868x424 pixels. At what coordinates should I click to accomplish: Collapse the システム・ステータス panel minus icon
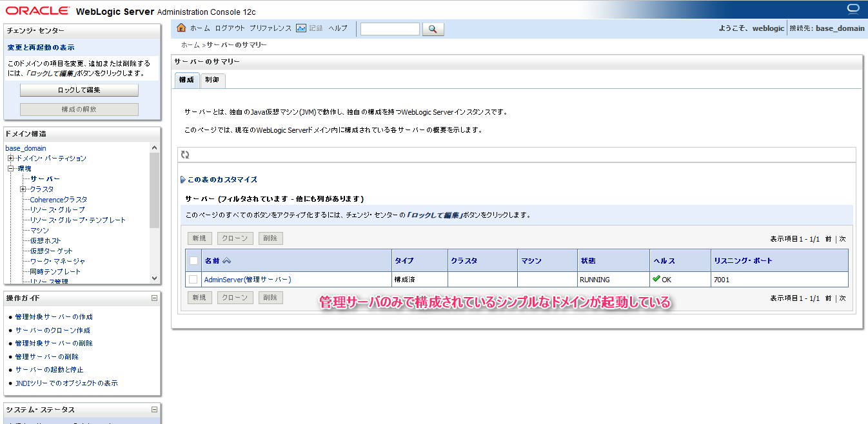pos(154,410)
